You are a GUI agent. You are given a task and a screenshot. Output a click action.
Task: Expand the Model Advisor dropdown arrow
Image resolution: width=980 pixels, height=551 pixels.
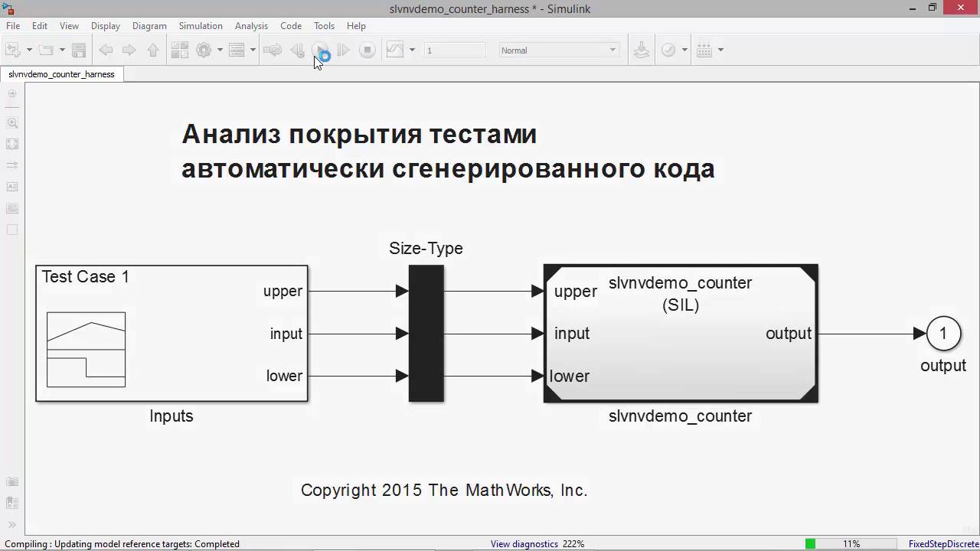pos(684,51)
